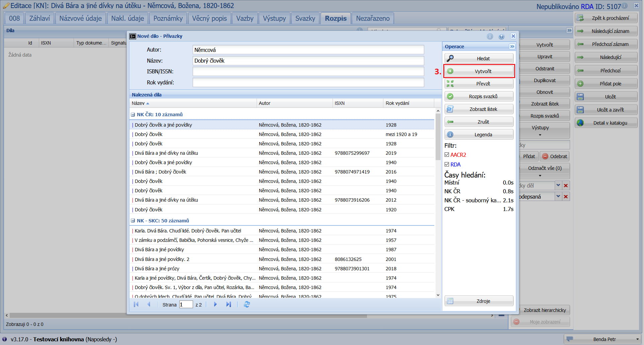Open the Benda Petr user dropdown

(637, 339)
